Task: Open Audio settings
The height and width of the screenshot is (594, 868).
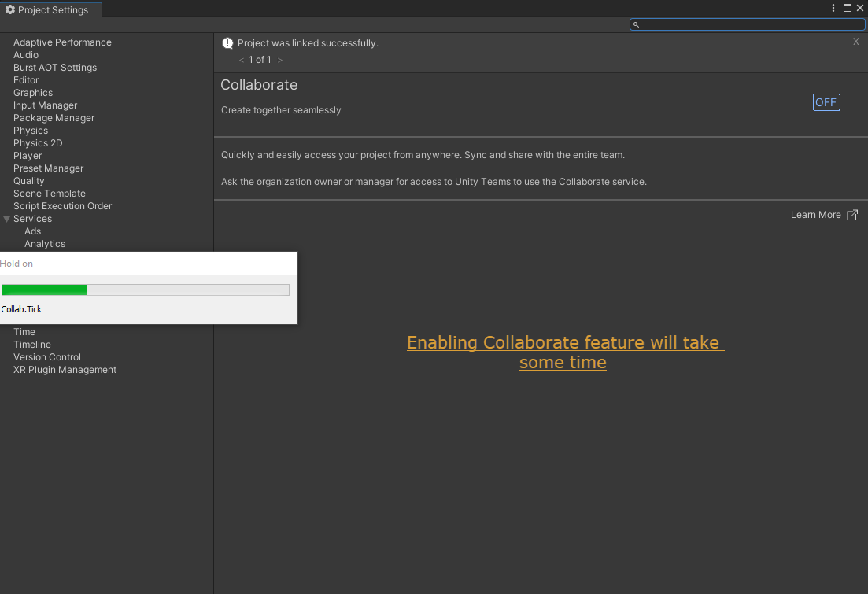Action: 26,55
